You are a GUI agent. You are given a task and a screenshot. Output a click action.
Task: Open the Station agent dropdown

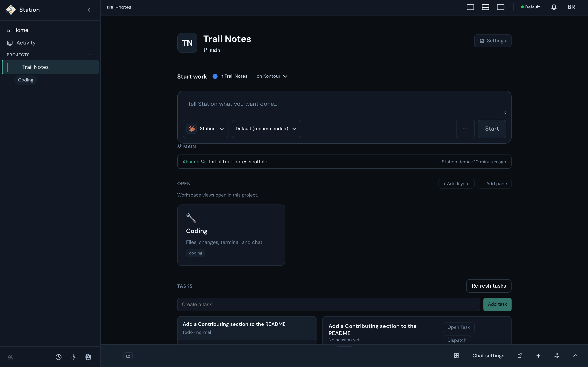(205, 129)
